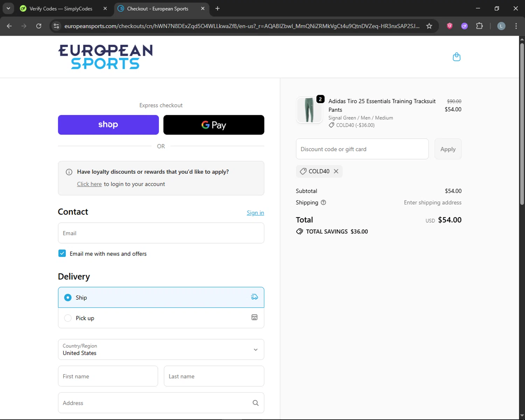This screenshot has width=525, height=420.
Task: Click the 'Click here' login link
Action: pos(89,184)
